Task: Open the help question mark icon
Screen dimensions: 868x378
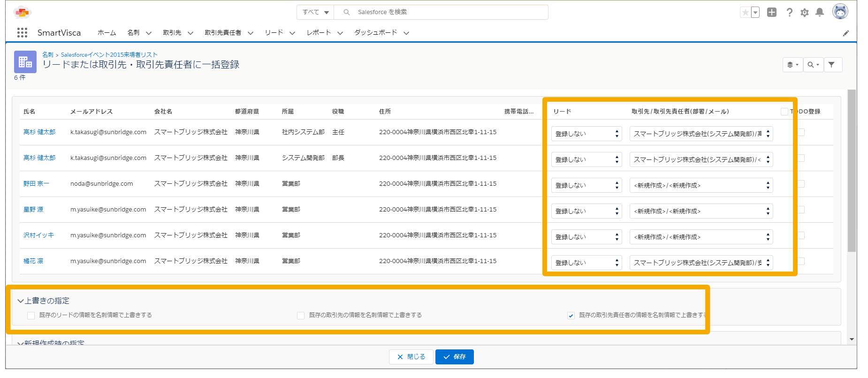Action: (790, 12)
